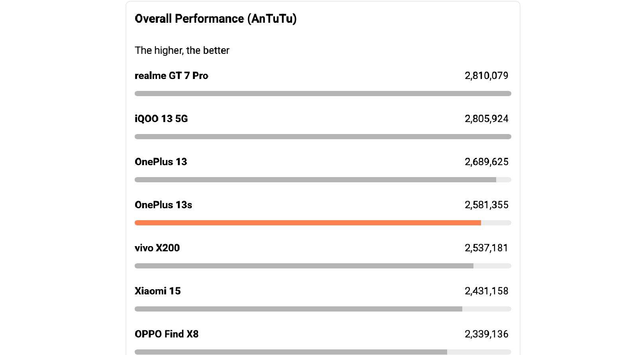Screen dimensions: 644x355
Task: Click the Xiaomi 15 device name
Action: click(x=157, y=291)
